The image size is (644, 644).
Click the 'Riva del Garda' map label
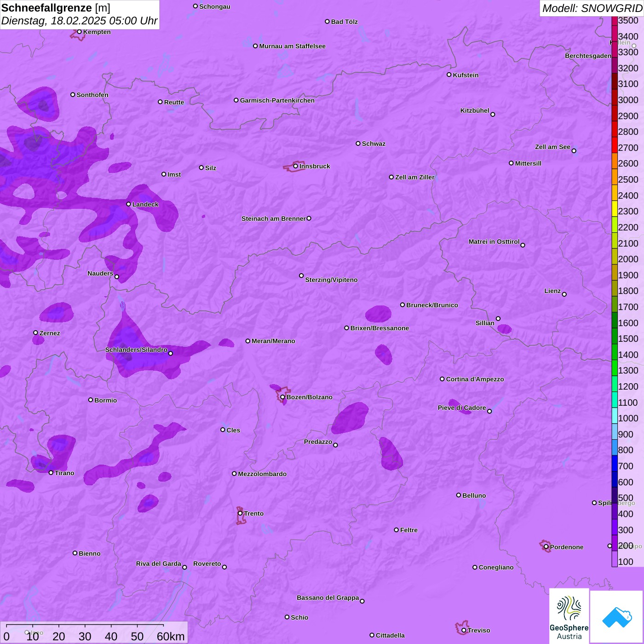tap(159, 563)
